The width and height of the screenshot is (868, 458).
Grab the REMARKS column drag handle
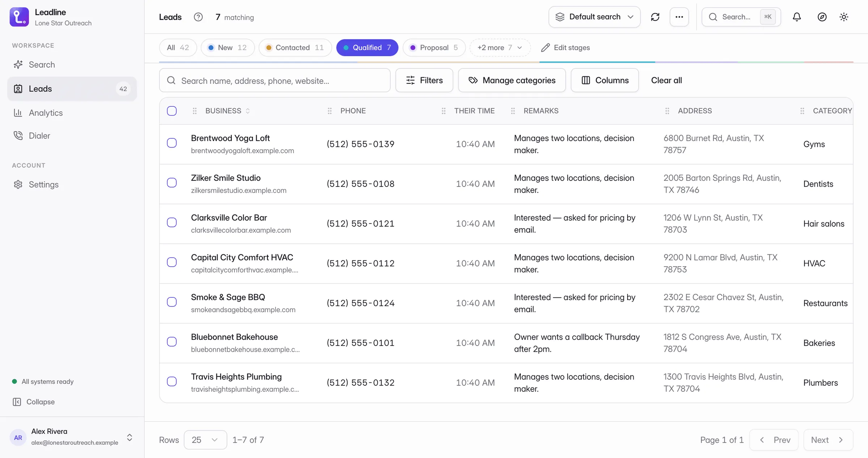[513, 111]
